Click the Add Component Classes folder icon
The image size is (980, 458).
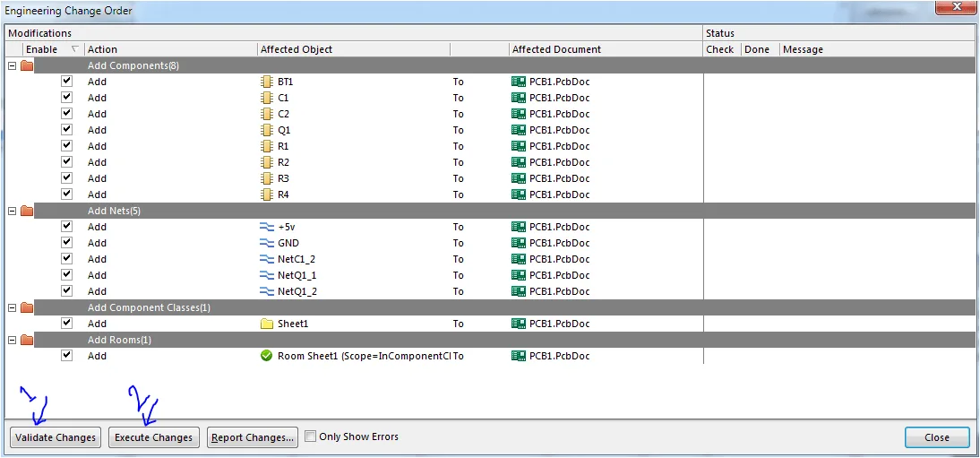pos(27,307)
